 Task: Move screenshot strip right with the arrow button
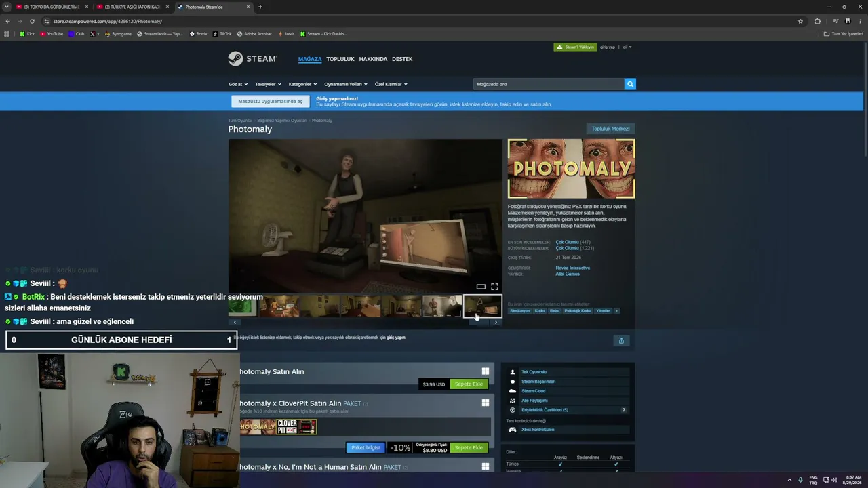point(496,323)
